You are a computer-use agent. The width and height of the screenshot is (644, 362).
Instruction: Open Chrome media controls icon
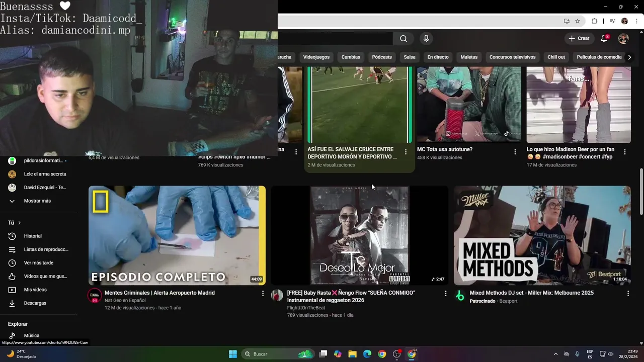pyautogui.click(x=612, y=21)
